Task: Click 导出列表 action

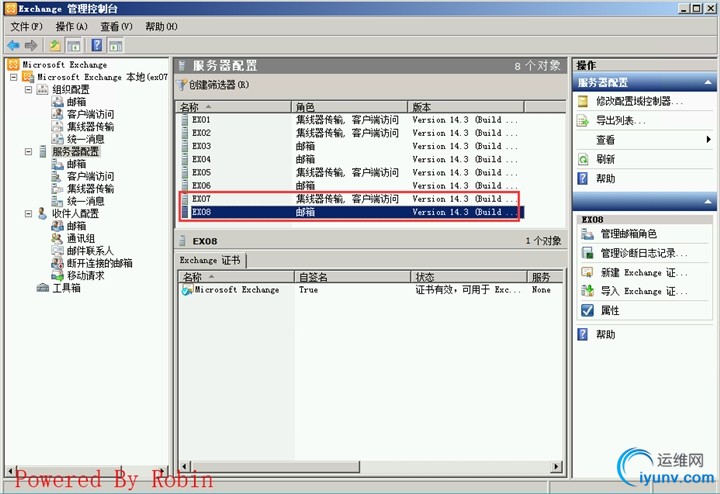Action: pyautogui.click(x=613, y=121)
